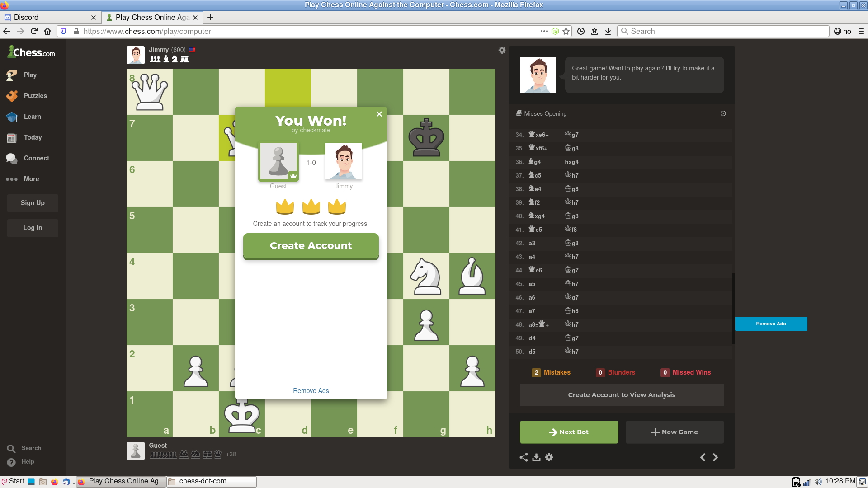This screenshot has width=868, height=488.
Task: Click the Create Account button
Action: 311,246
